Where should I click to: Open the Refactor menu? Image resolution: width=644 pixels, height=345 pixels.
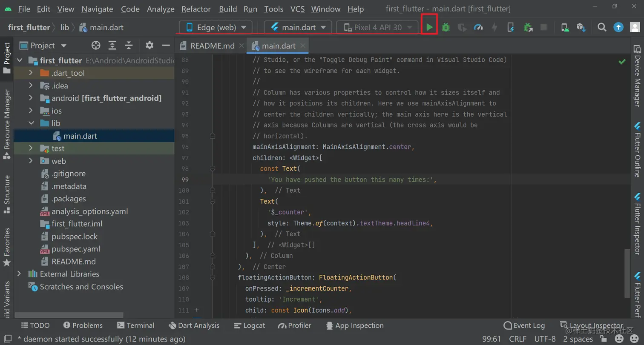pyautogui.click(x=196, y=9)
